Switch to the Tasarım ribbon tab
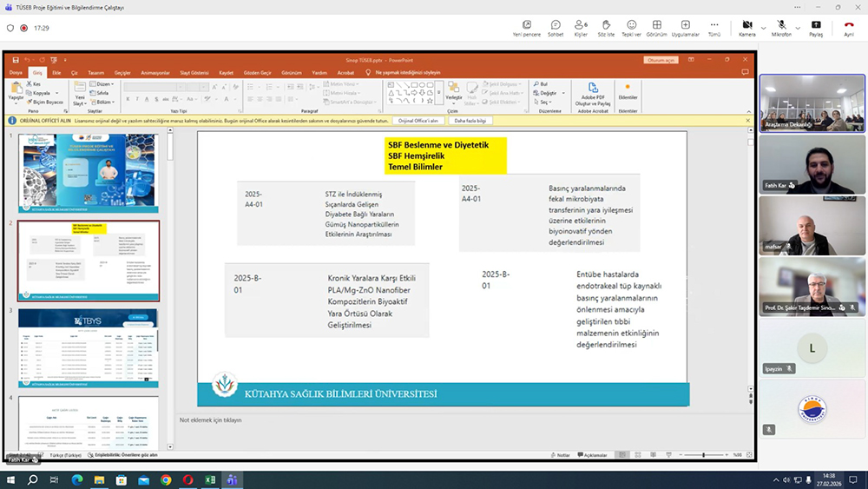This screenshot has width=868, height=489. (x=95, y=73)
